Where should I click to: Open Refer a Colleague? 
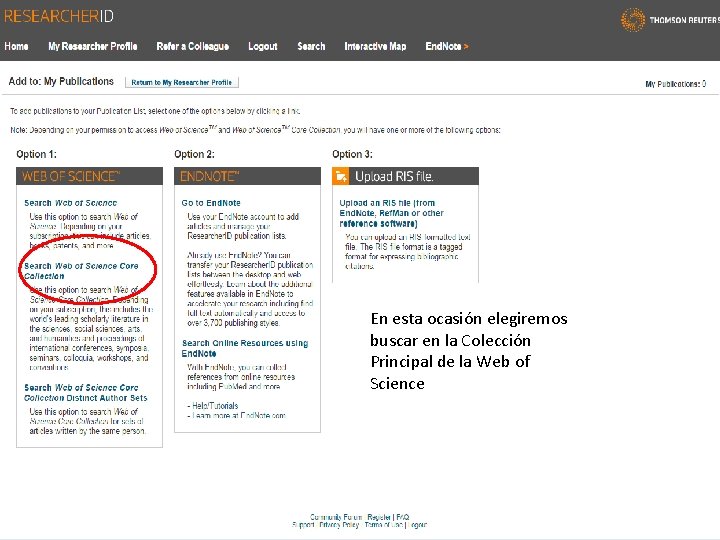[x=192, y=46]
